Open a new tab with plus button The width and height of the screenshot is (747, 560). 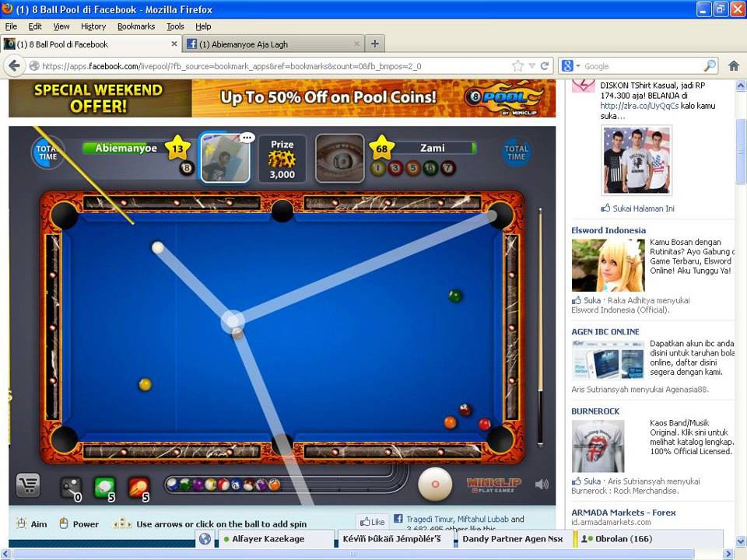point(375,44)
